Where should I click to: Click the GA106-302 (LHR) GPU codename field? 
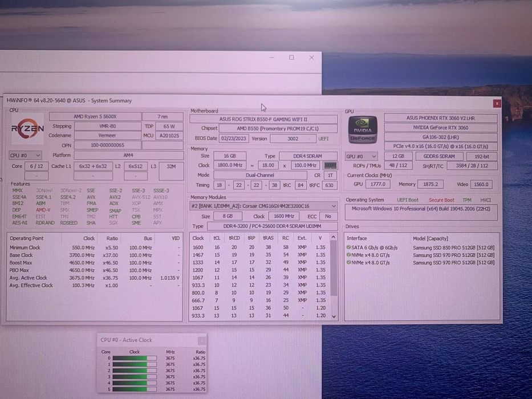(440, 137)
